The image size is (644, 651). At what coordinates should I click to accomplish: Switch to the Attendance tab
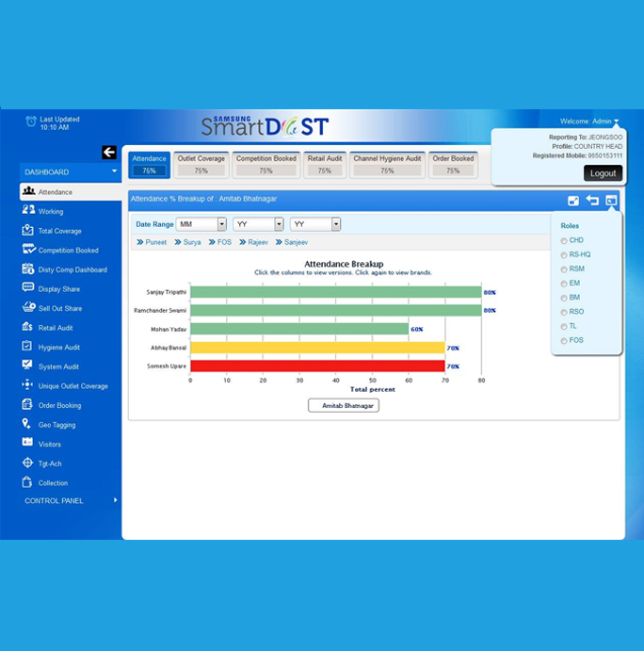click(x=150, y=165)
